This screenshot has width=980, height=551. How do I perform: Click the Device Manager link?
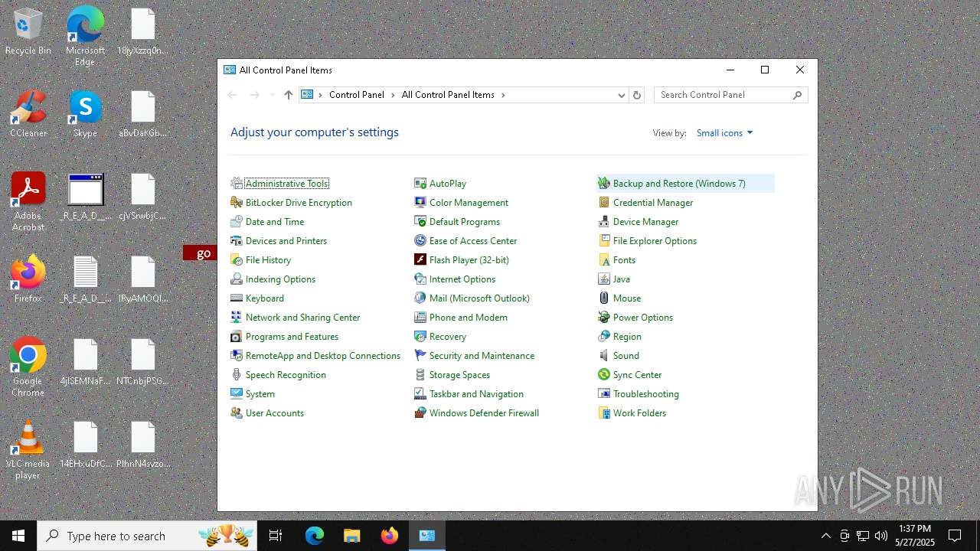[645, 222]
